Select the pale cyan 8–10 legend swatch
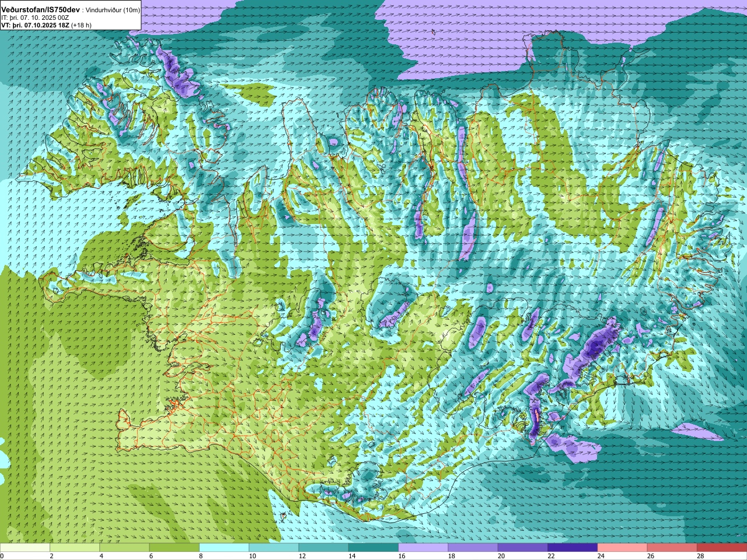This screenshot has height=560, width=747. pos(224,548)
